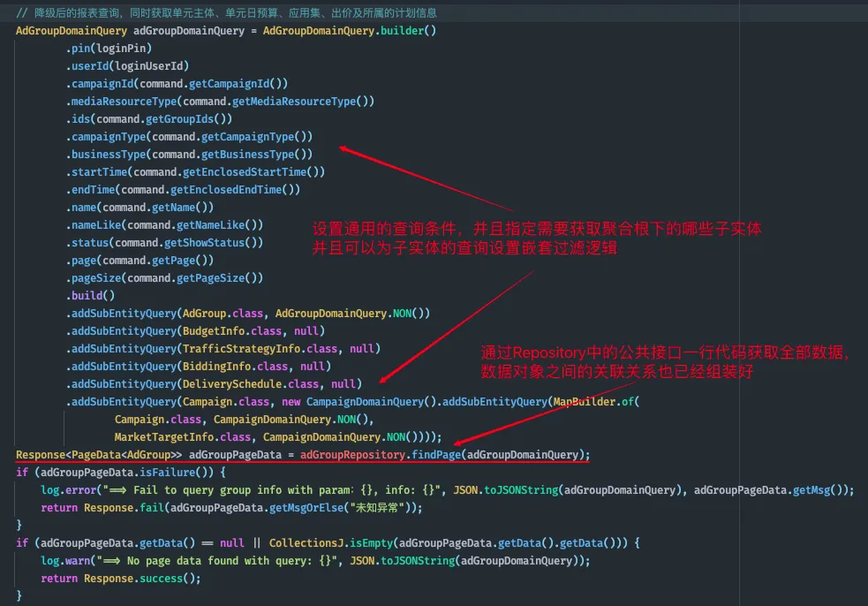Click getCampaignId() method call
The width and height of the screenshot is (868, 606).
click(x=238, y=84)
